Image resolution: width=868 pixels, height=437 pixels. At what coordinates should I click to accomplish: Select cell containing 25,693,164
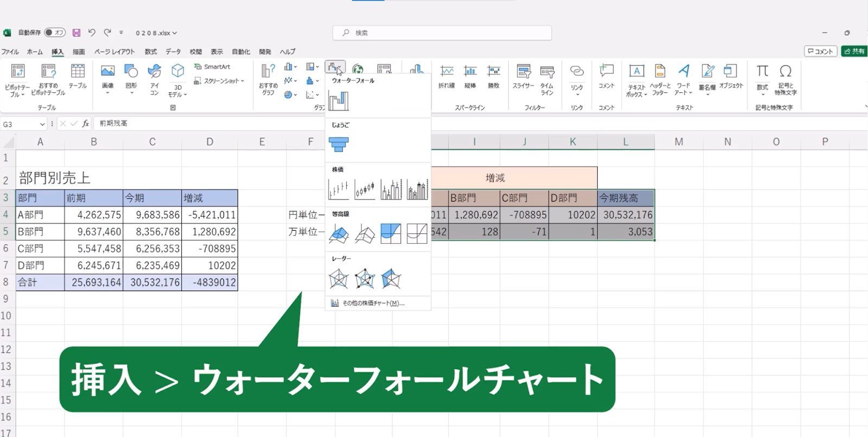click(94, 282)
